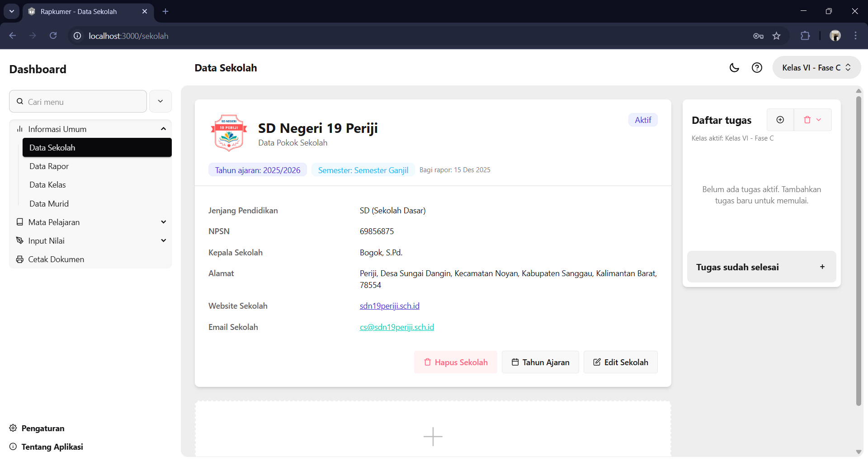Viewport: 868px width, 461px height.
Task: Click the SD Negeri 19 Periji school logo
Action: pyautogui.click(x=229, y=133)
